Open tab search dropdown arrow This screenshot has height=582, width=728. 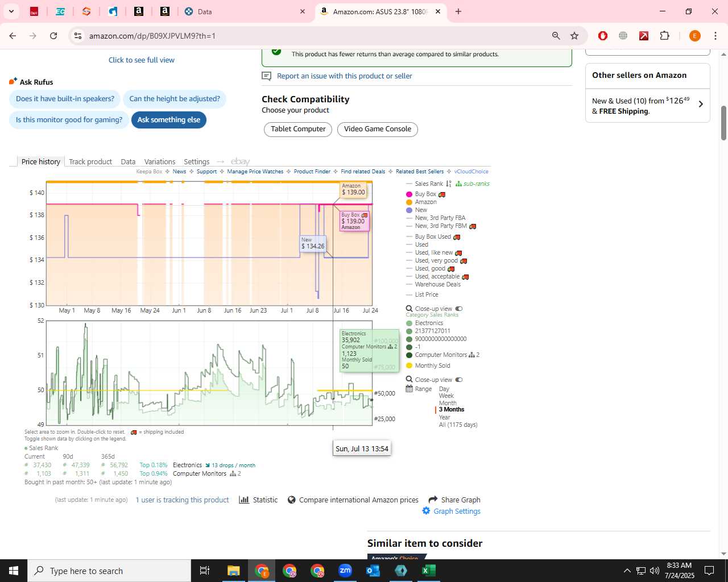(x=11, y=11)
